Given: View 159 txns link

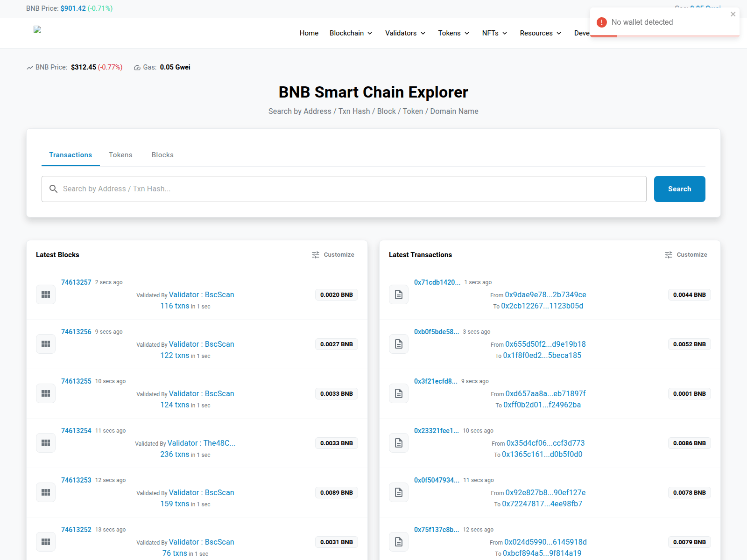Looking at the screenshot, I should pos(175,504).
